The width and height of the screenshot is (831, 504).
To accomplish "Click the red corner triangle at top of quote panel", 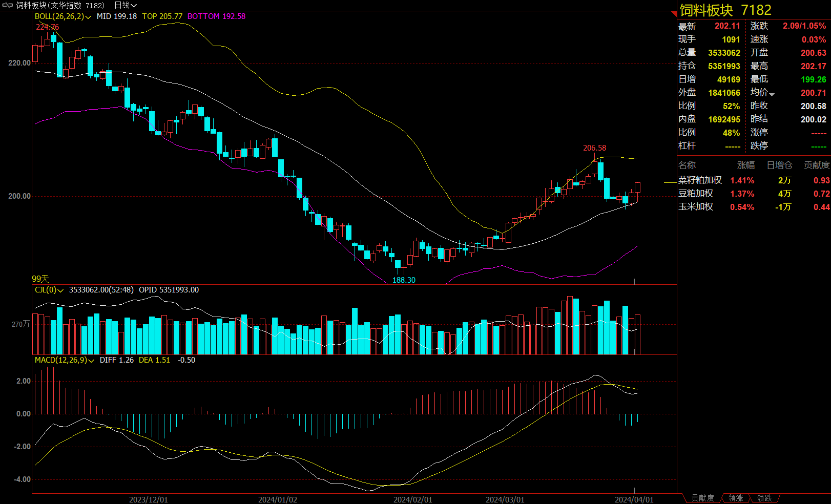I will pyautogui.click(x=674, y=14).
